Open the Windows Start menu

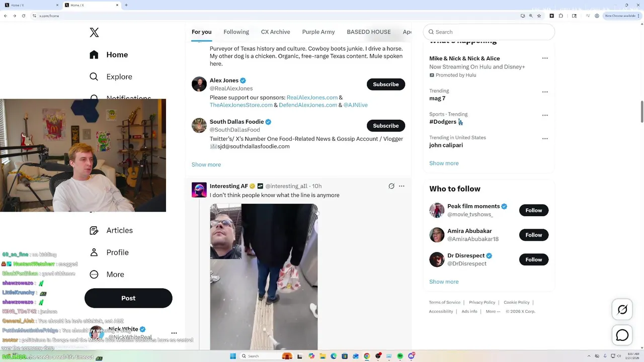233,356
